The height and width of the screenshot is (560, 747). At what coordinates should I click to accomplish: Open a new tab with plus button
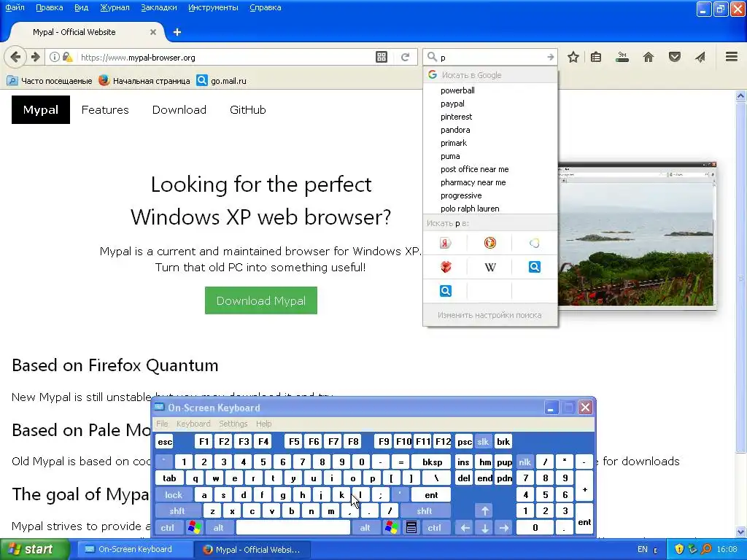tap(177, 32)
